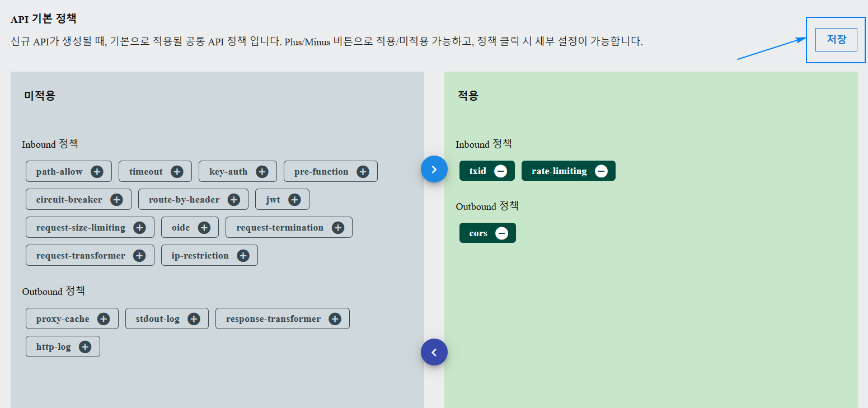Add http-log via the plus icon

(x=85, y=346)
